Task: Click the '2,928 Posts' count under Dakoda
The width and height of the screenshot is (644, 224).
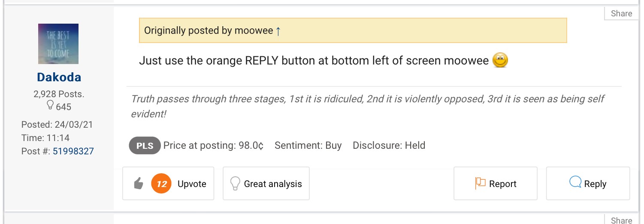Action: 59,94
